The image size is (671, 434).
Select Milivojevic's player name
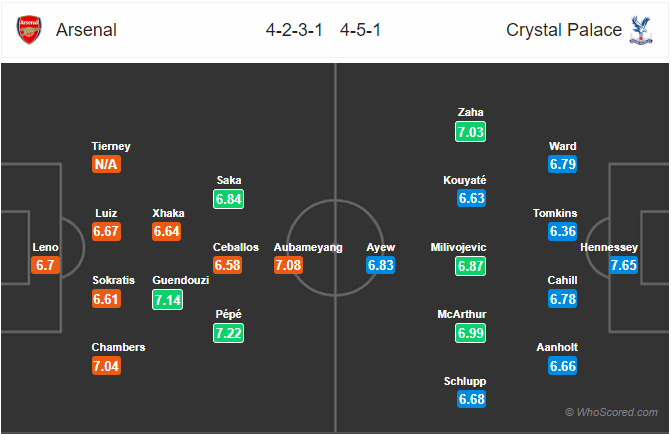tap(458, 247)
